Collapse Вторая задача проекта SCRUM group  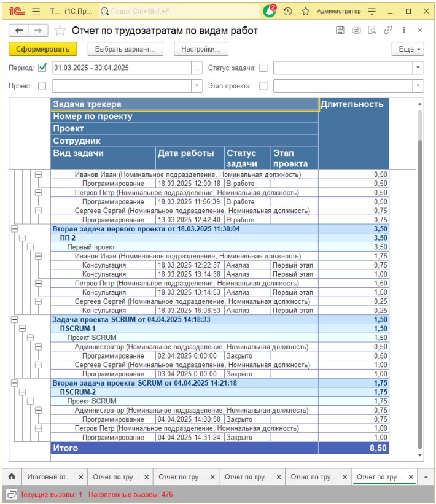pyautogui.click(x=15, y=383)
